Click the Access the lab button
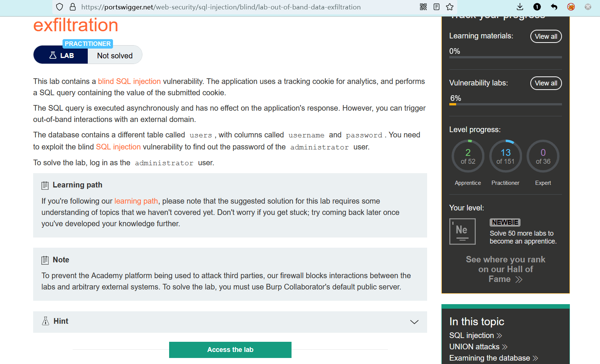The width and height of the screenshot is (600, 364). 230,350
